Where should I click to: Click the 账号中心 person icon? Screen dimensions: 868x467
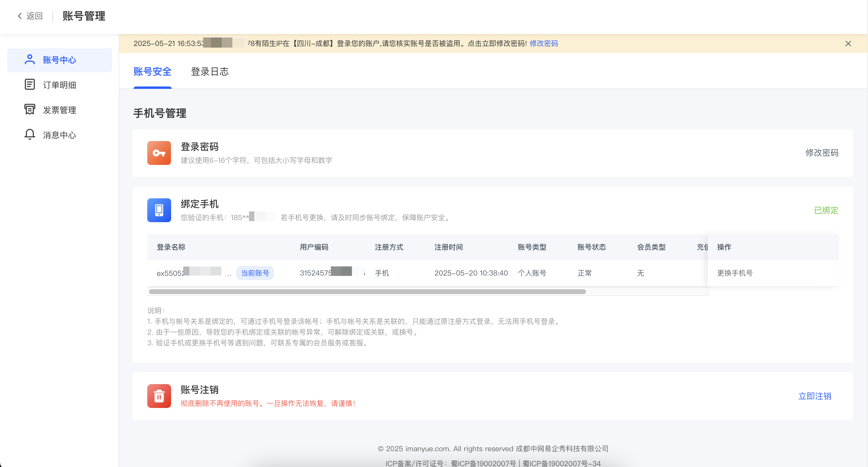coord(30,60)
